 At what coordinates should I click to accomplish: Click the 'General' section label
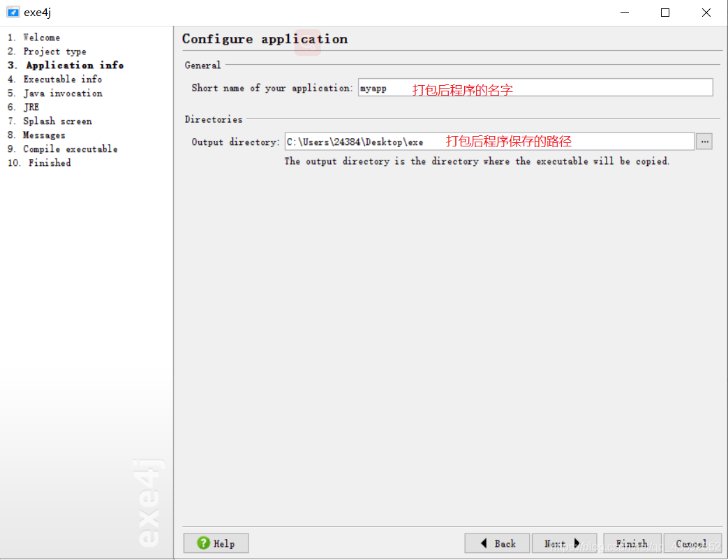(202, 66)
